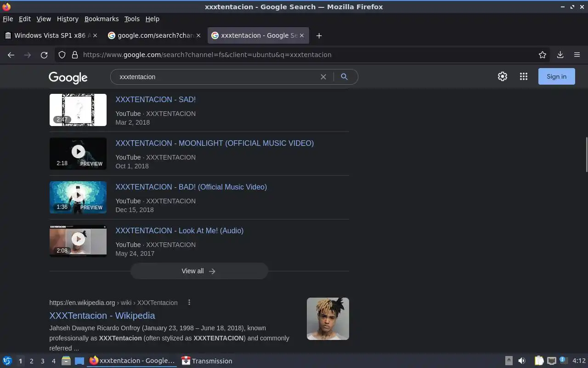Open the volume control tray icon
This screenshot has height=368, width=588.
[x=522, y=361]
